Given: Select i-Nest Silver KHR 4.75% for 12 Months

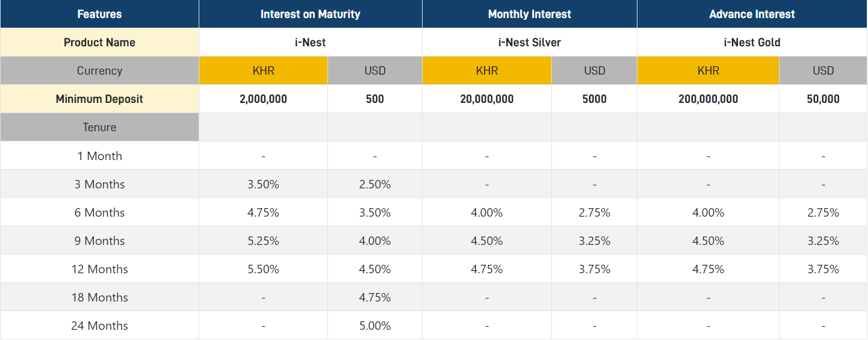Looking at the screenshot, I should [487, 269].
